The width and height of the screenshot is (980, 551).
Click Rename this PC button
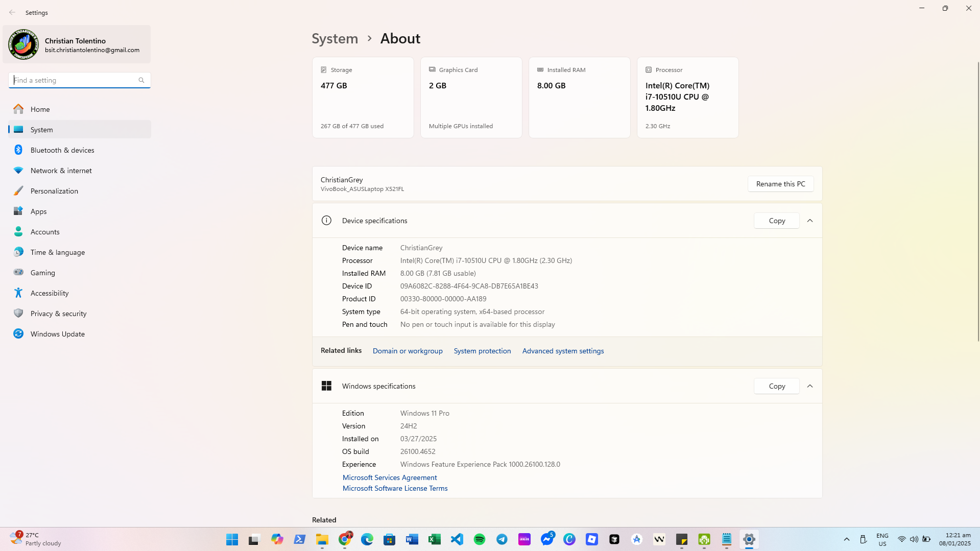pos(781,184)
